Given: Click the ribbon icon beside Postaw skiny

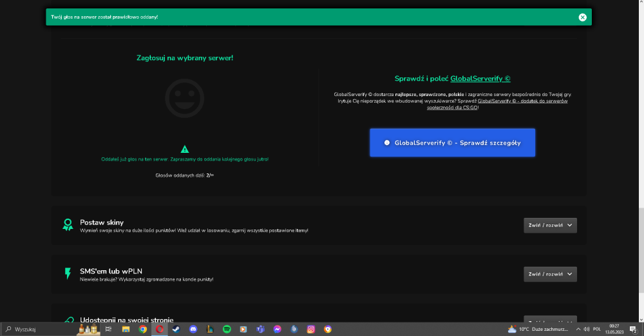Looking at the screenshot, I should pyautogui.click(x=68, y=225).
